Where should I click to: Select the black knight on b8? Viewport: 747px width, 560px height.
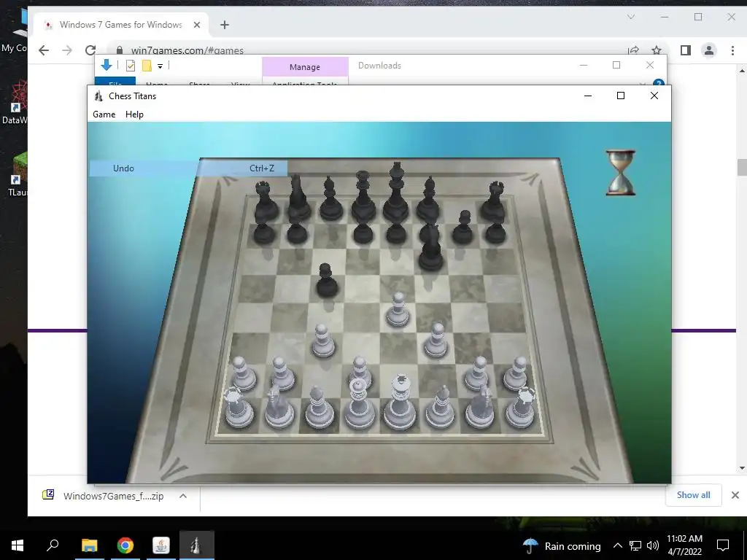(x=298, y=197)
